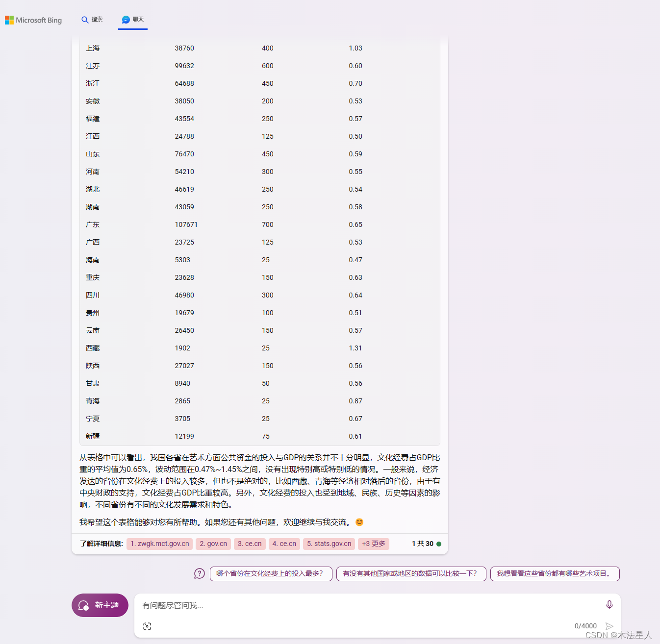Click the 广东 funding value 700

pyautogui.click(x=268, y=224)
